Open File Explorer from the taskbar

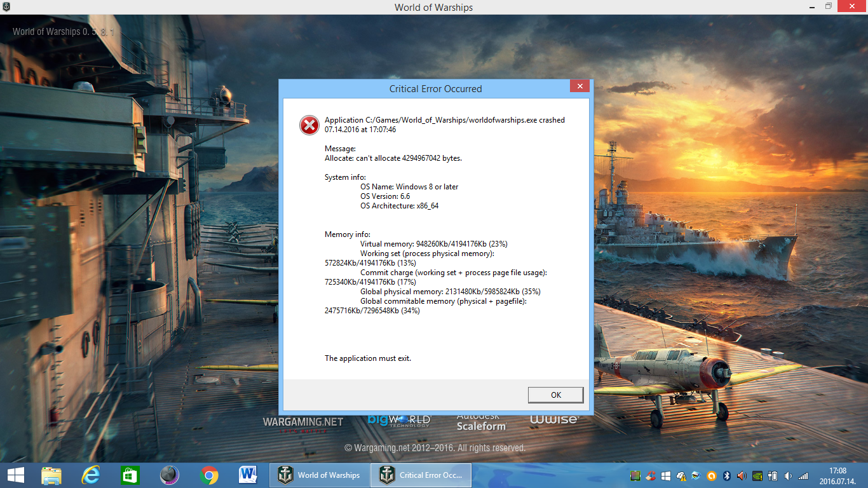click(51, 475)
